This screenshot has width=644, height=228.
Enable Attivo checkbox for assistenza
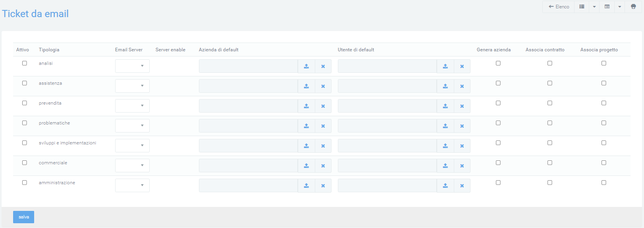[x=25, y=83]
